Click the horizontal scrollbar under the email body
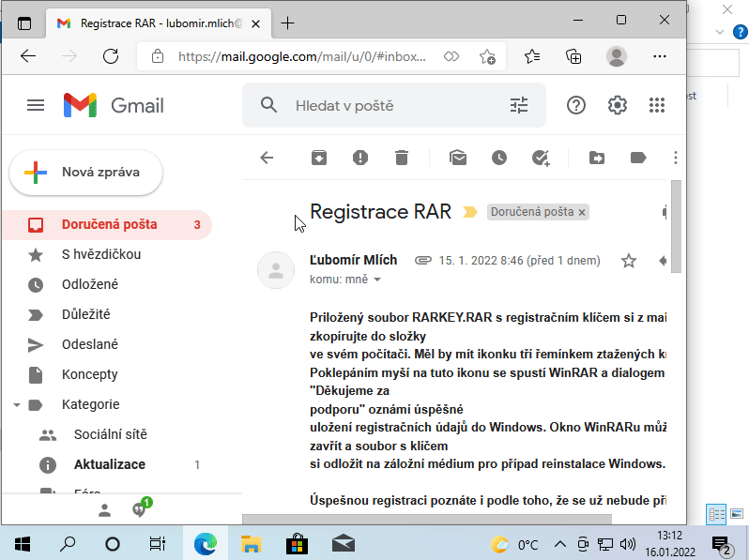 point(427,520)
